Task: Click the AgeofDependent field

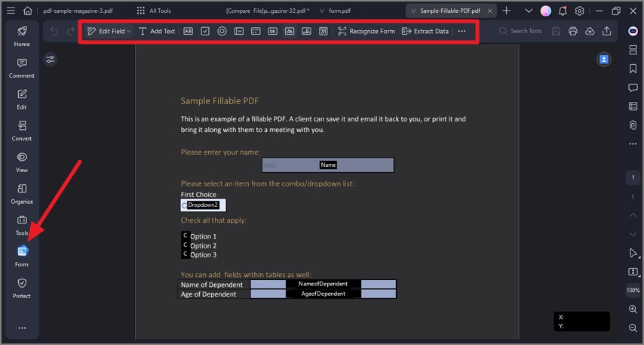Action: point(324,294)
